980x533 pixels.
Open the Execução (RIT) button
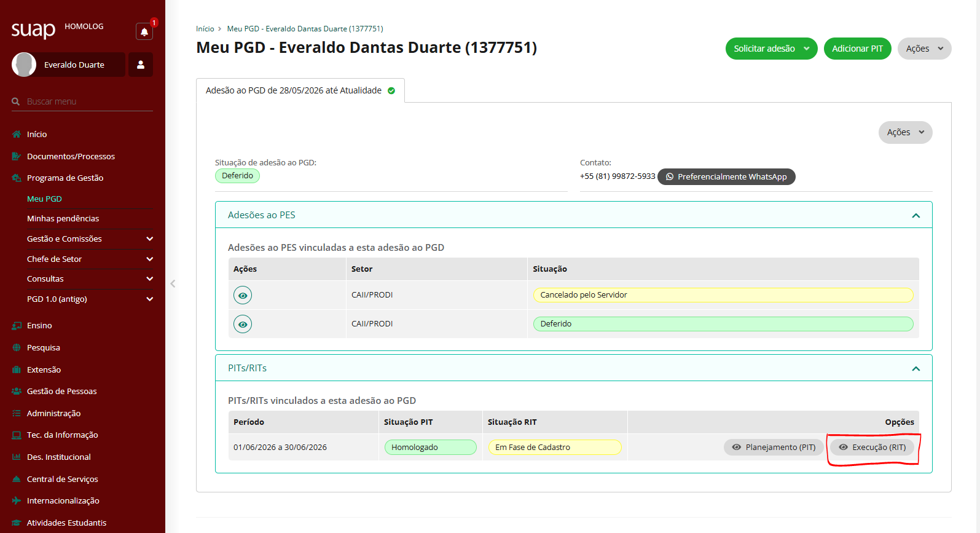872,448
